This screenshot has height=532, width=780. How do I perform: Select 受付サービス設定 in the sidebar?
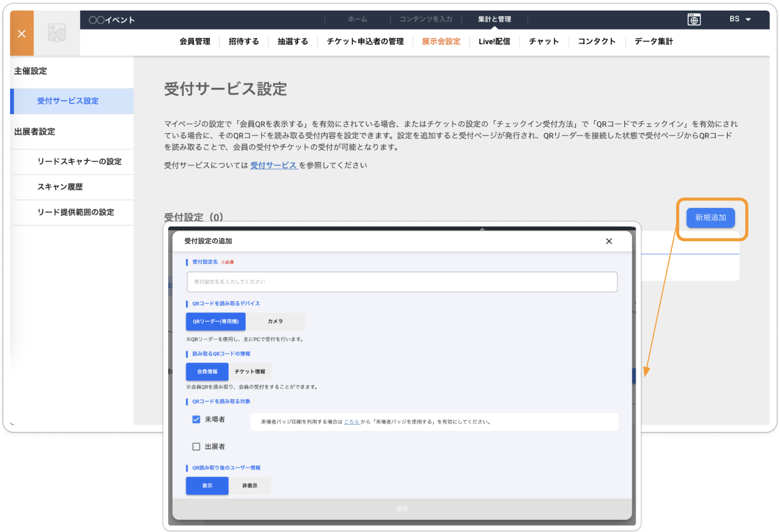[68, 101]
